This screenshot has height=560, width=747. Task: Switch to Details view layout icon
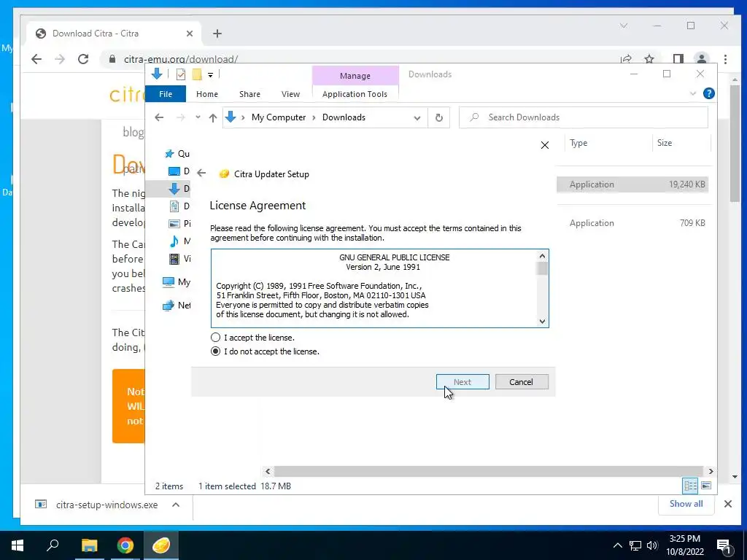pyautogui.click(x=690, y=485)
